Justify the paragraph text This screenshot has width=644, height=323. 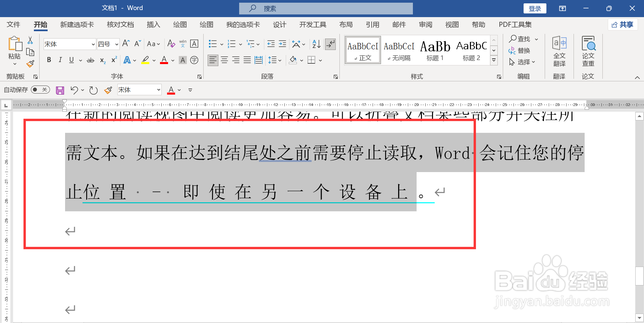coord(247,60)
